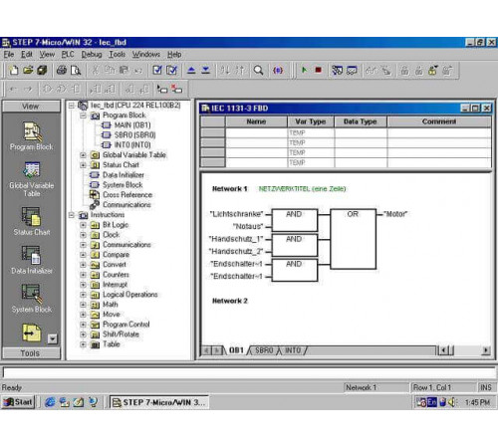Viewport: 498px width, 448px height.
Task: Click the "Motor" output label
Action: click(x=395, y=214)
